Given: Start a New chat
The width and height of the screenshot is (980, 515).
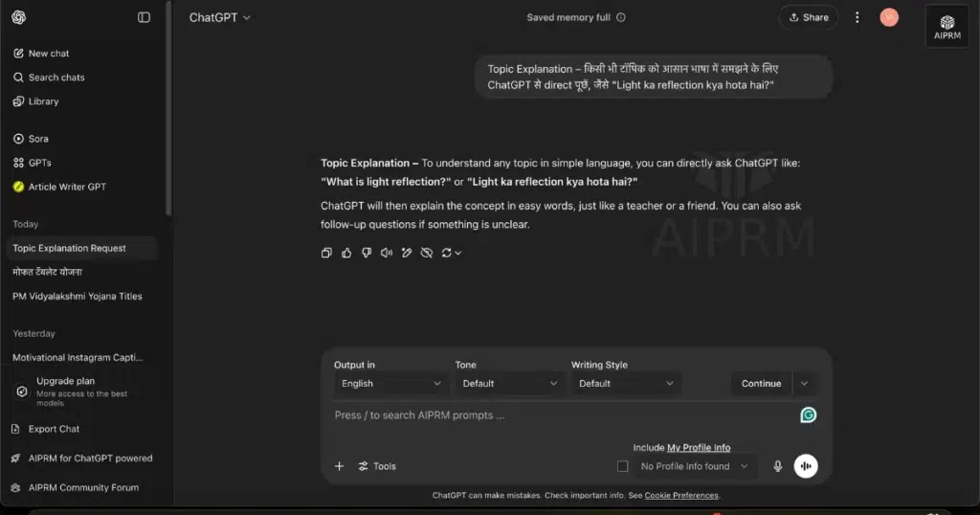Looking at the screenshot, I should pos(41,53).
